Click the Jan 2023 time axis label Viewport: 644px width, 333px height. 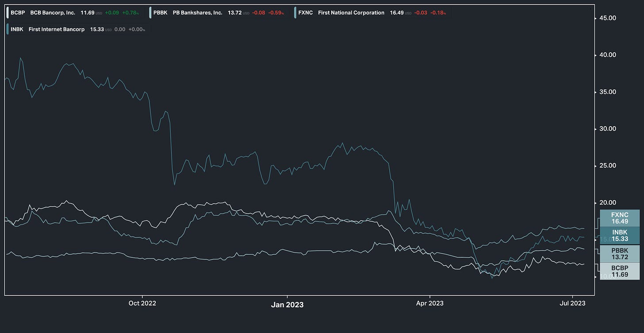pos(287,304)
